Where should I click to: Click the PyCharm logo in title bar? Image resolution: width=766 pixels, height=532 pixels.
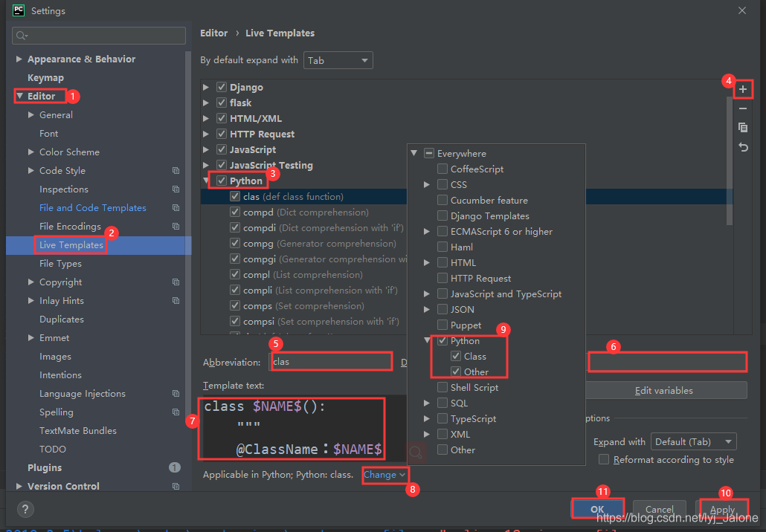pos(18,10)
